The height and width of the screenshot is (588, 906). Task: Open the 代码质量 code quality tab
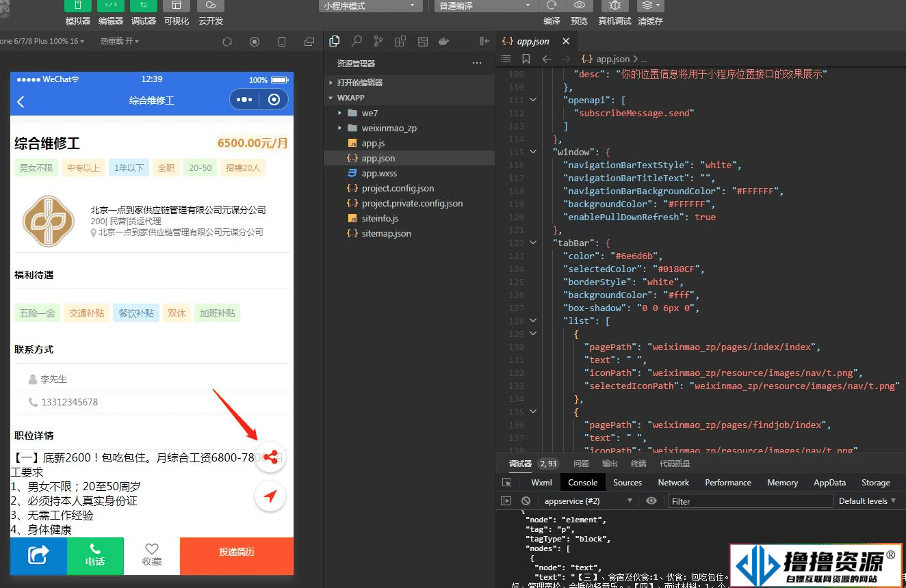[x=675, y=464]
